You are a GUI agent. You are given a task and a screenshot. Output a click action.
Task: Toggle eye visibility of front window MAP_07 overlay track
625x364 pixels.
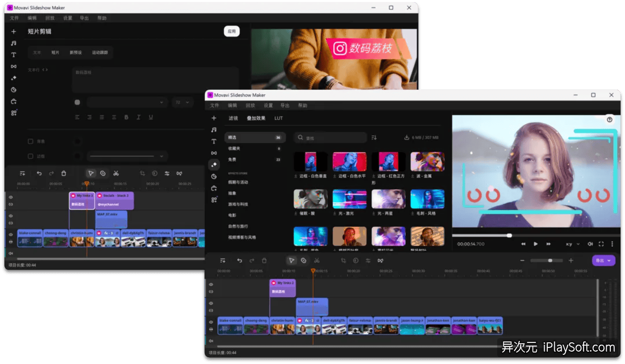click(211, 303)
